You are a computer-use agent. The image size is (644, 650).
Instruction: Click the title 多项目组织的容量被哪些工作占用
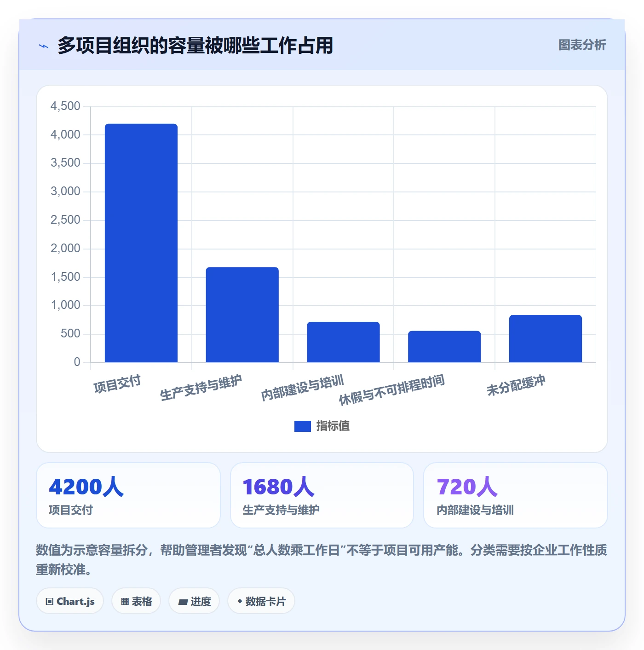(x=195, y=46)
